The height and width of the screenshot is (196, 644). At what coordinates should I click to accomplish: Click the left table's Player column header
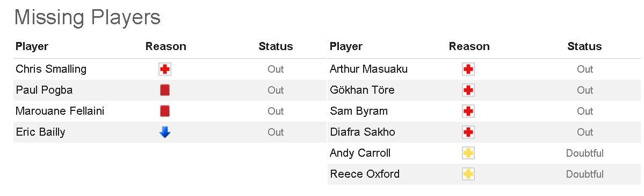tap(32, 46)
